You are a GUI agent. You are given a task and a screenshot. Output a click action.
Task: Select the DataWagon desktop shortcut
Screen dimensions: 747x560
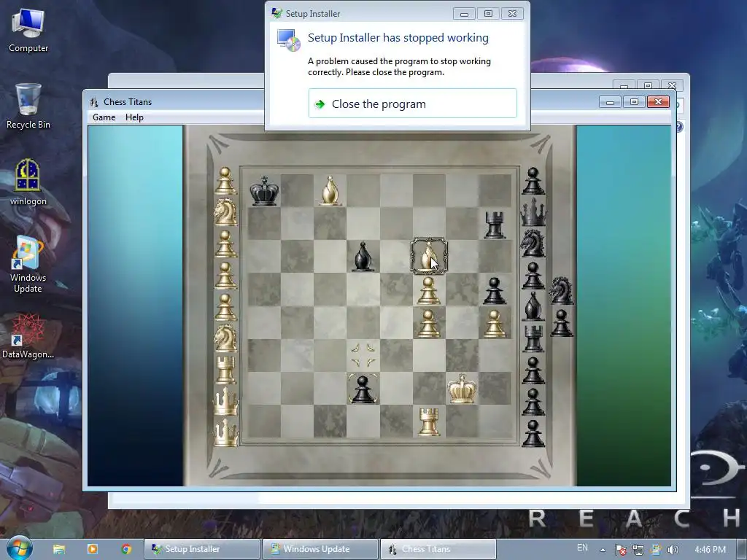28,336
